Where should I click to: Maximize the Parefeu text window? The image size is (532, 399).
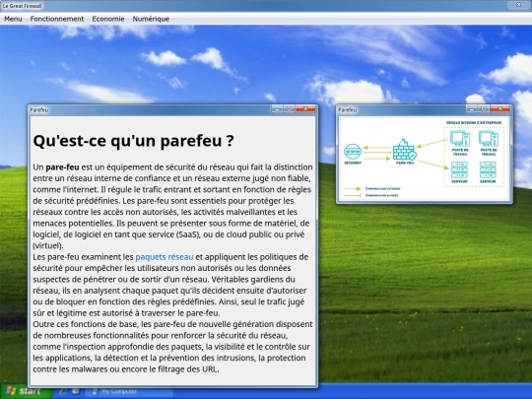[x=289, y=109]
